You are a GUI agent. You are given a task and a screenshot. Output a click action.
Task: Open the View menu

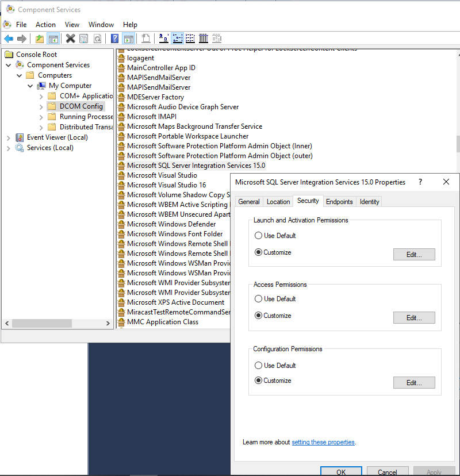point(72,25)
